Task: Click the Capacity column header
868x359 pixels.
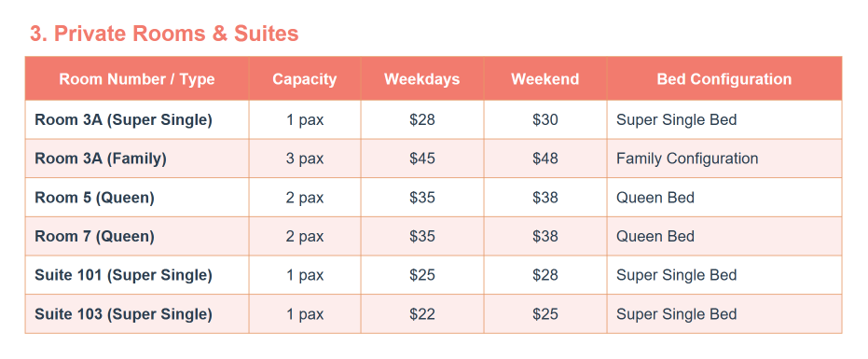Action: pyautogui.click(x=305, y=78)
